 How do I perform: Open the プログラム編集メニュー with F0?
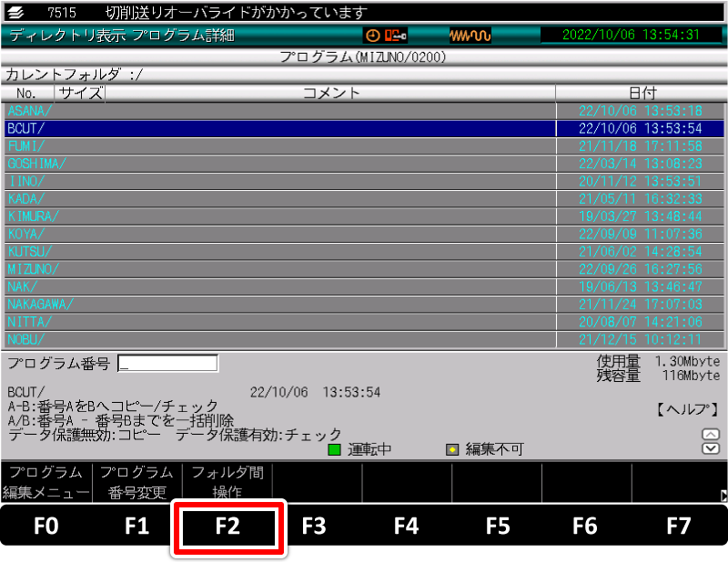(44, 480)
